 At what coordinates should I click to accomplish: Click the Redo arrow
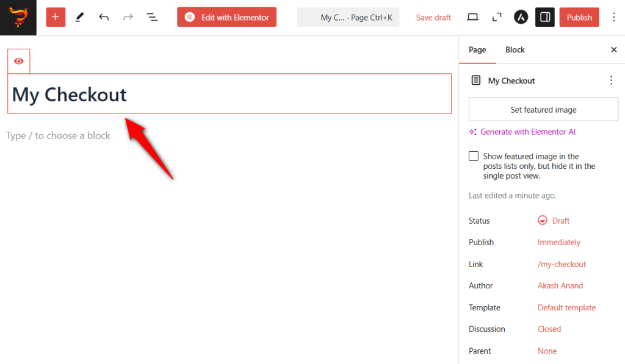[128, 16]
